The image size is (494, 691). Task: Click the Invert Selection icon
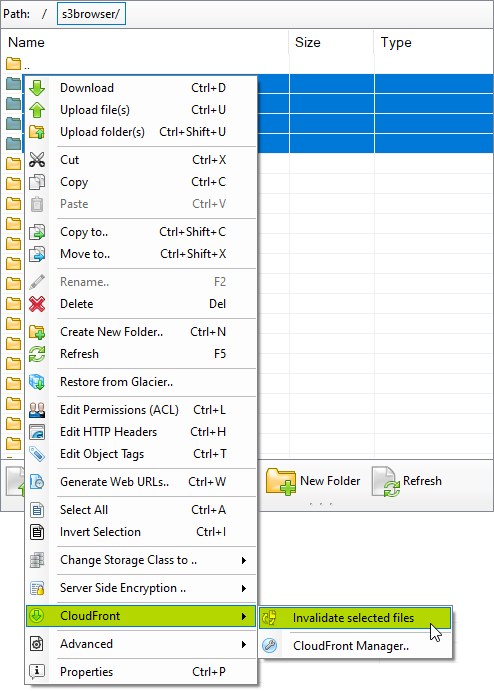[x=37, y=532]
